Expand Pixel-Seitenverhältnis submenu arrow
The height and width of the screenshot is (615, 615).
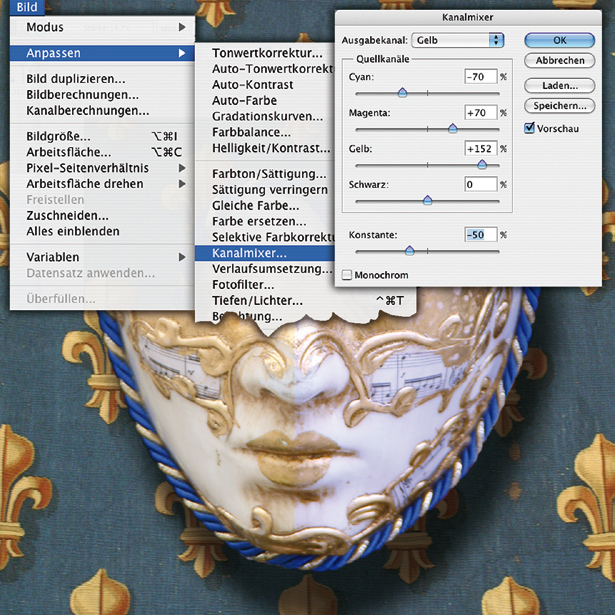click(x=182, y=168)
